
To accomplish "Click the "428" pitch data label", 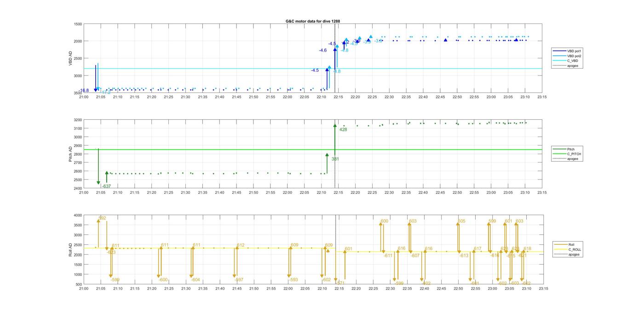I will (x=343, y=130).
